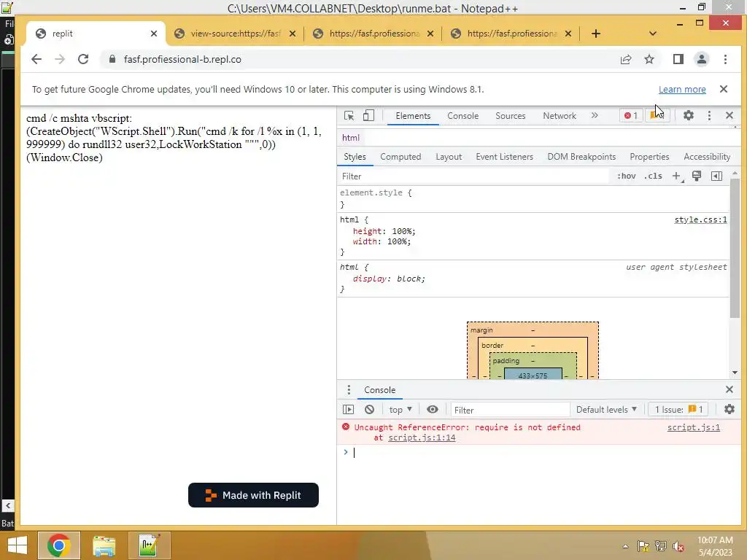Viewport: 747px width, 560px height.
Task: Follow the script.js:1:14 stack trace link
Action: (x=422, y=437)
